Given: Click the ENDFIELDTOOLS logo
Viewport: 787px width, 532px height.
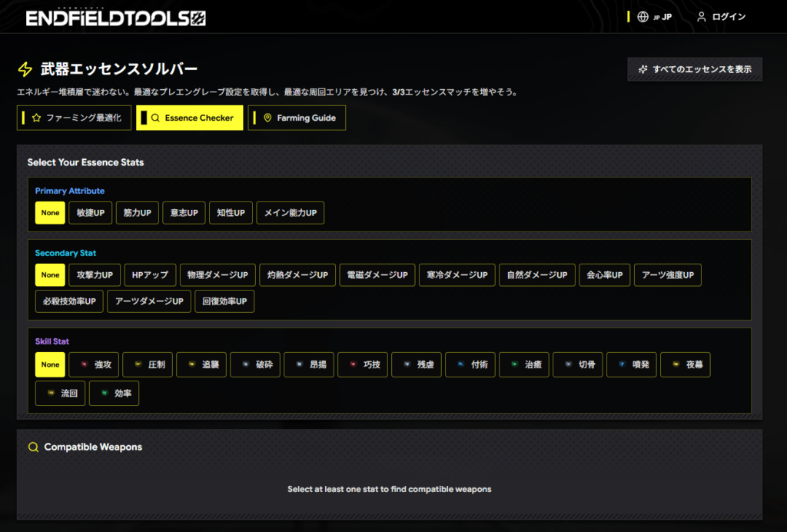Looking at the screenshot, I should point(115,17).
